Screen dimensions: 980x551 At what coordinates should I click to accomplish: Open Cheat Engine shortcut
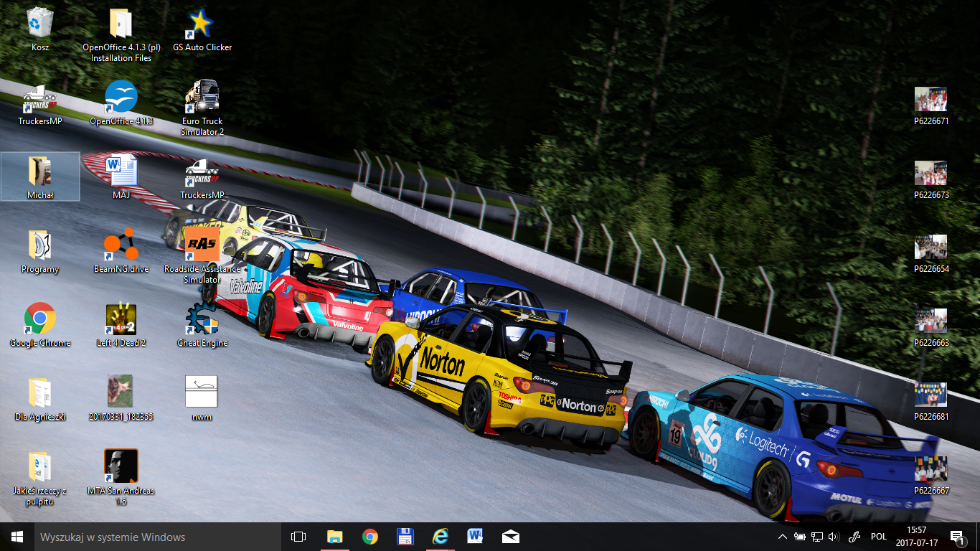(x=202, y=325)
